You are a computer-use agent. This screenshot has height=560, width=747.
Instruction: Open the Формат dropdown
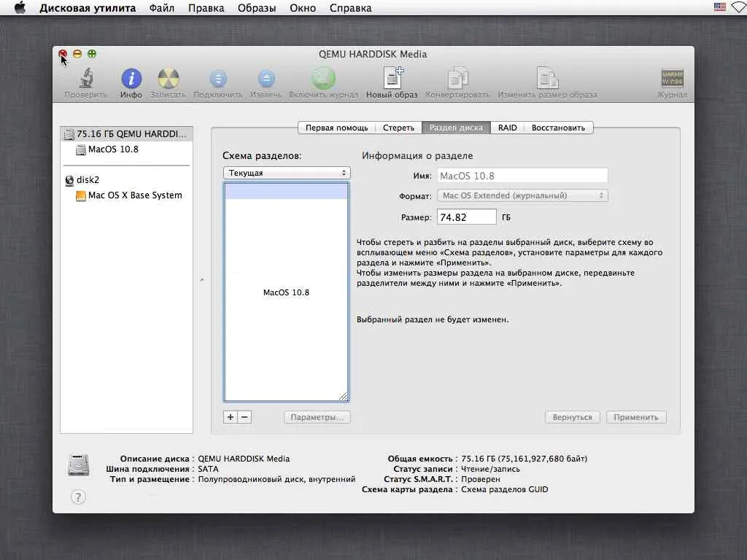pos(522,195)
